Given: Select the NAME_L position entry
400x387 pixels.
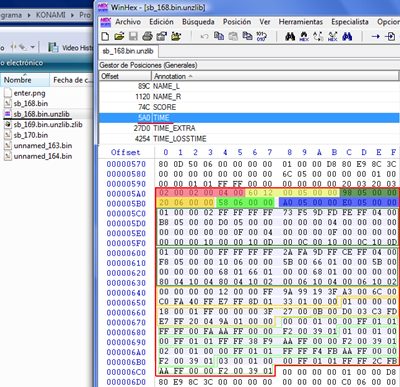Looking at the screenshot, I should (249, 86).
